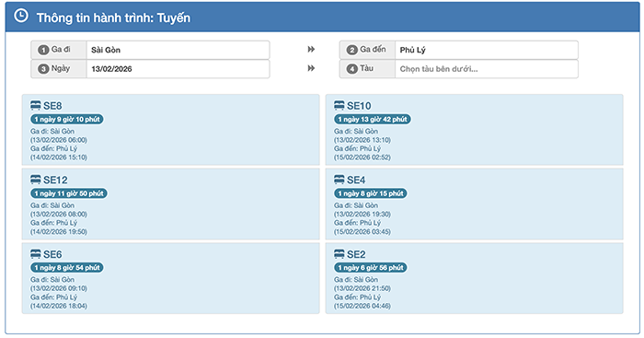The height and width of the screenshot is (338, 644).
Task: Click 'Ga đi: Sài Gòn' in the SE4 card
Action: tap(356, 205)
